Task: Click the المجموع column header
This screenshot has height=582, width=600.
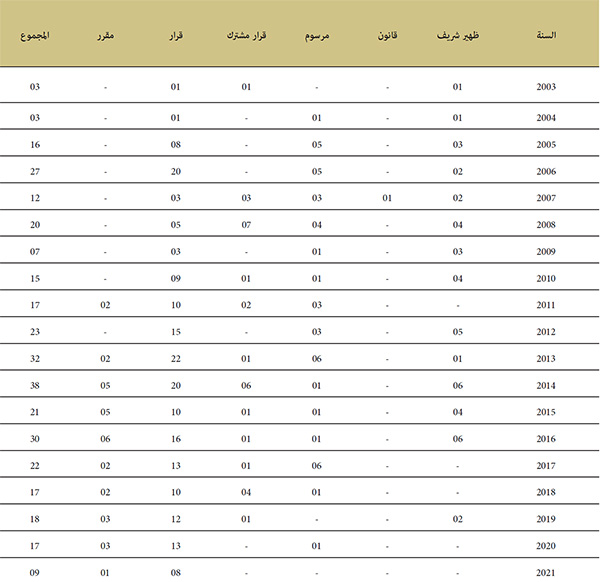Action: [x=35, y=36]
